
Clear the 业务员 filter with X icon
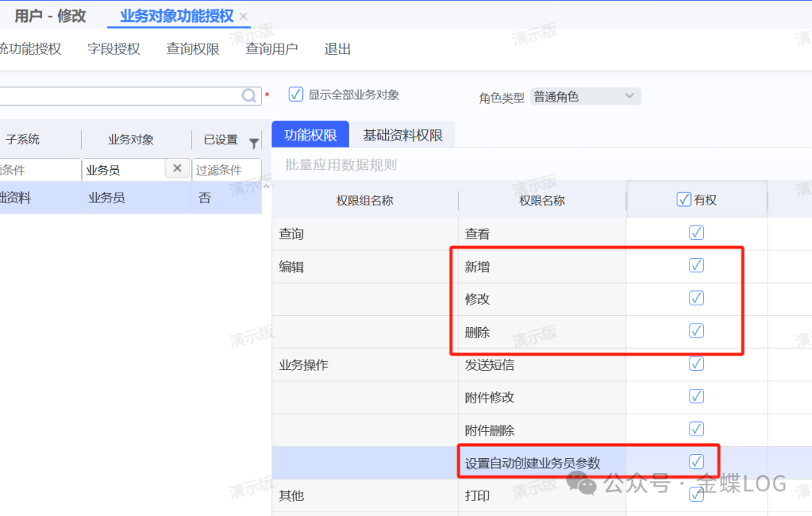click(177, 168)
